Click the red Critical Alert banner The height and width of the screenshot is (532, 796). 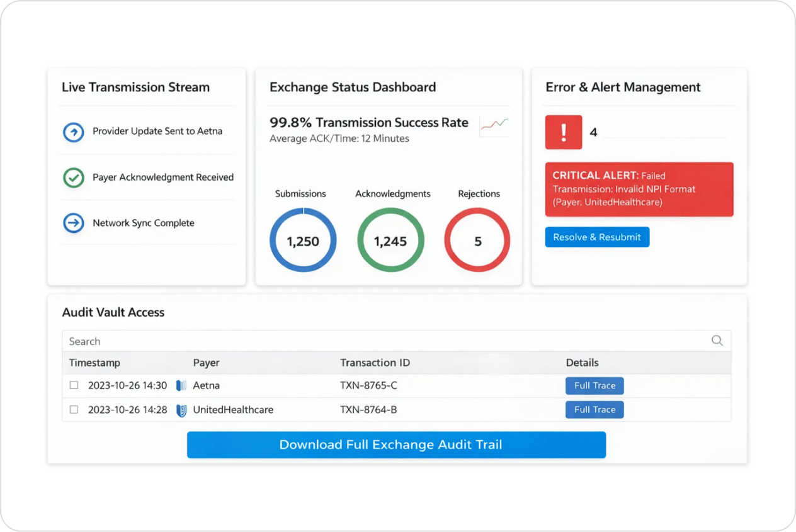(639, 190)
